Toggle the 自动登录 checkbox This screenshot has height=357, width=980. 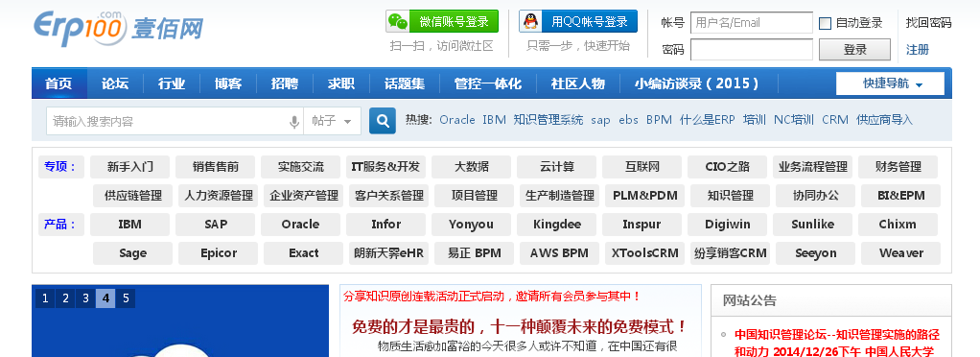pos(825,23)
